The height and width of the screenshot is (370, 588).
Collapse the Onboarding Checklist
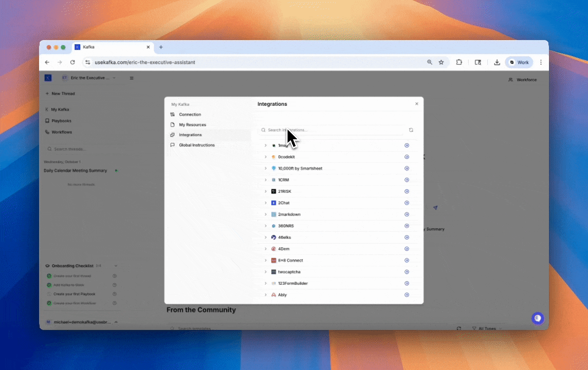[116, 266]
